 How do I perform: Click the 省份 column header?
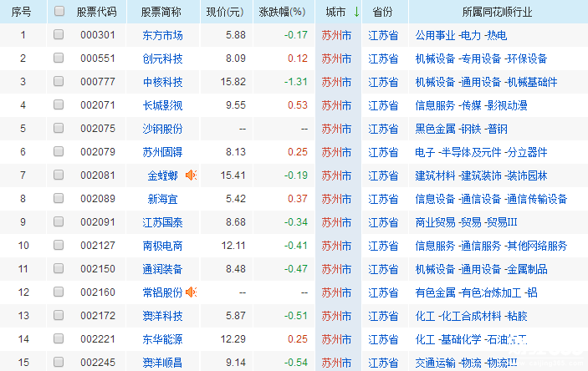(382, 12)
